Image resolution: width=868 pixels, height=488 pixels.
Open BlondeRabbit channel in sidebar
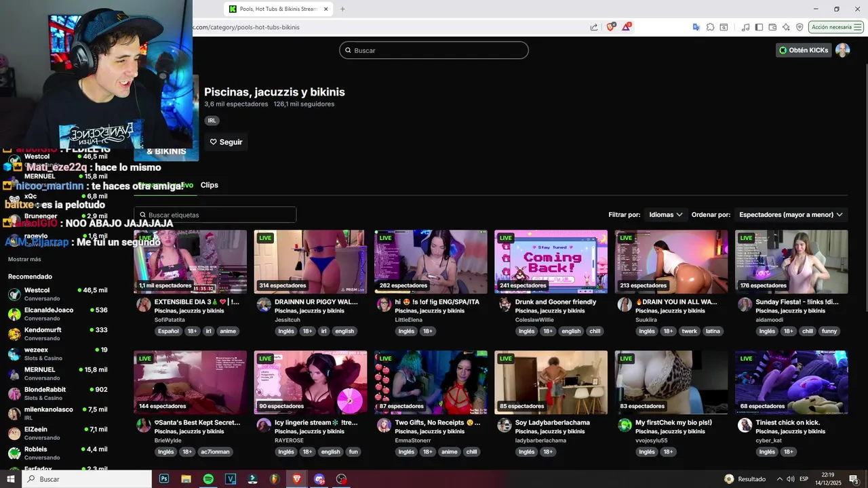coord(58,393)
